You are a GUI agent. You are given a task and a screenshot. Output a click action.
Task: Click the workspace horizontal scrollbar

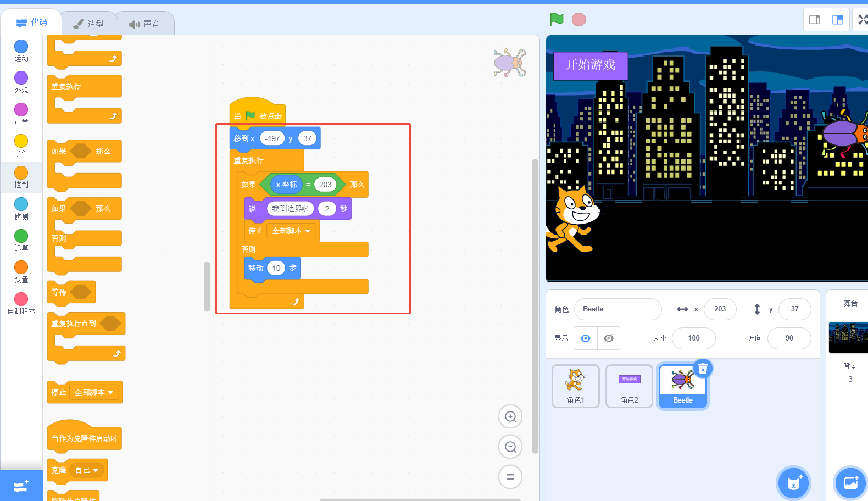[x=420, y=499]
